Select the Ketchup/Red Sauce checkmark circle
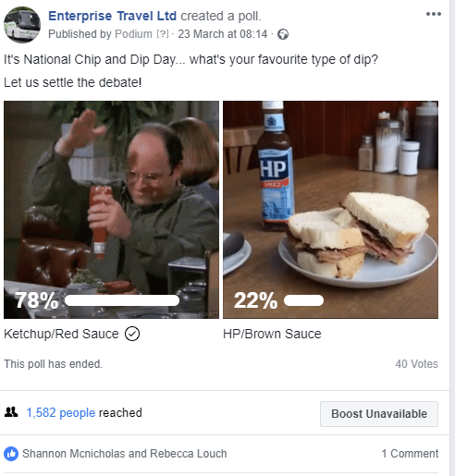Screen dimensions: 455x476 (x=132, y=334)
